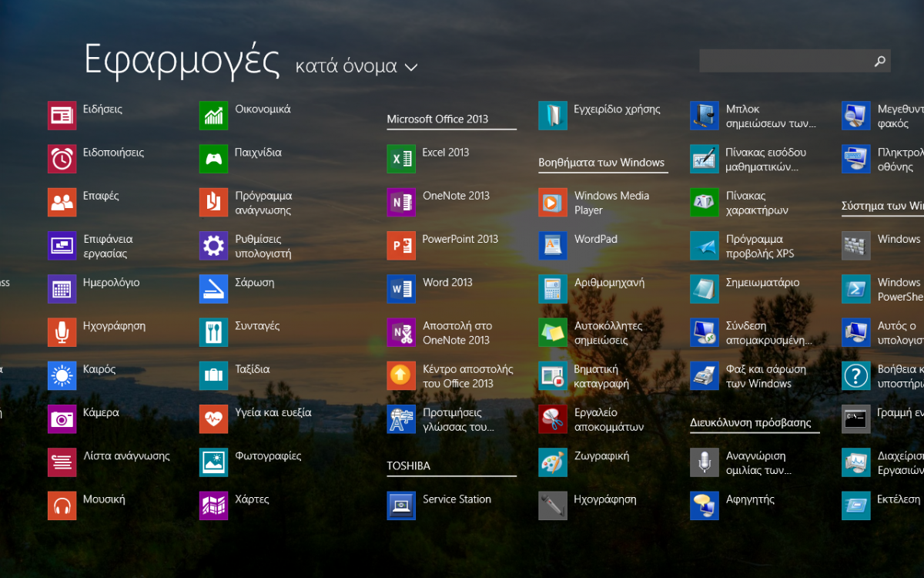
Task: Launch the Ταξίδια suitcase icon
Action: [213, 375]
